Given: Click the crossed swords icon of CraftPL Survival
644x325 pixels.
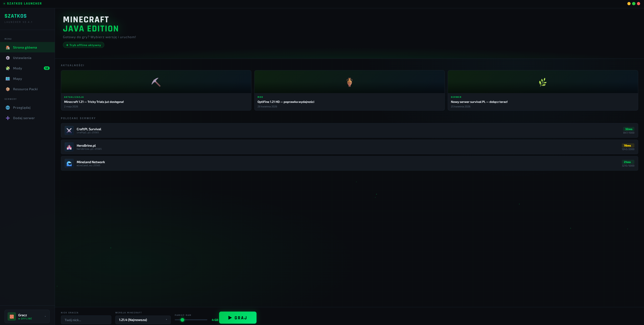Looking at the screenshot, I should (69, 130).
